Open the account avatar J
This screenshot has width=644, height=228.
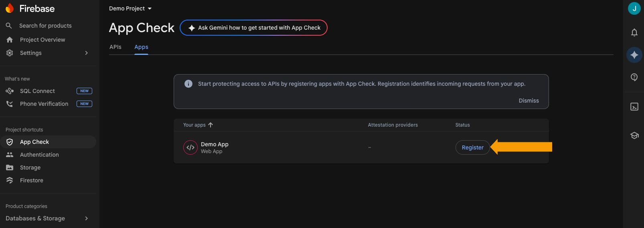pos(634,8)
